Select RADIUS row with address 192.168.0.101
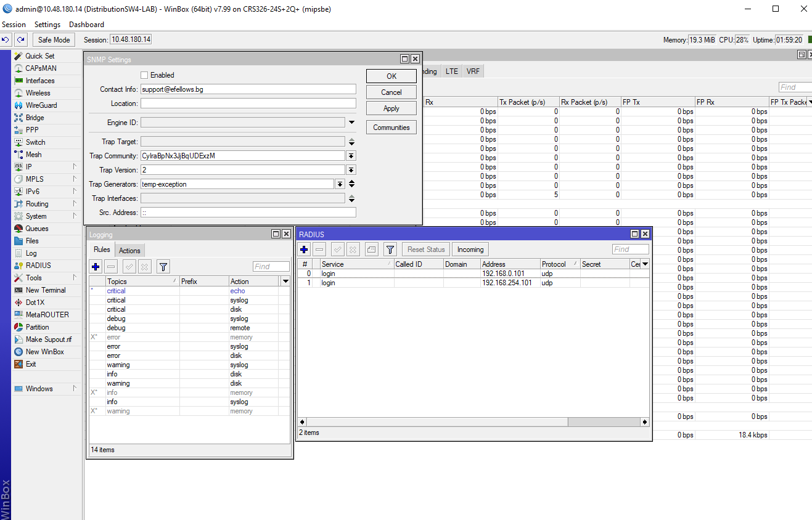 (473, 274)
